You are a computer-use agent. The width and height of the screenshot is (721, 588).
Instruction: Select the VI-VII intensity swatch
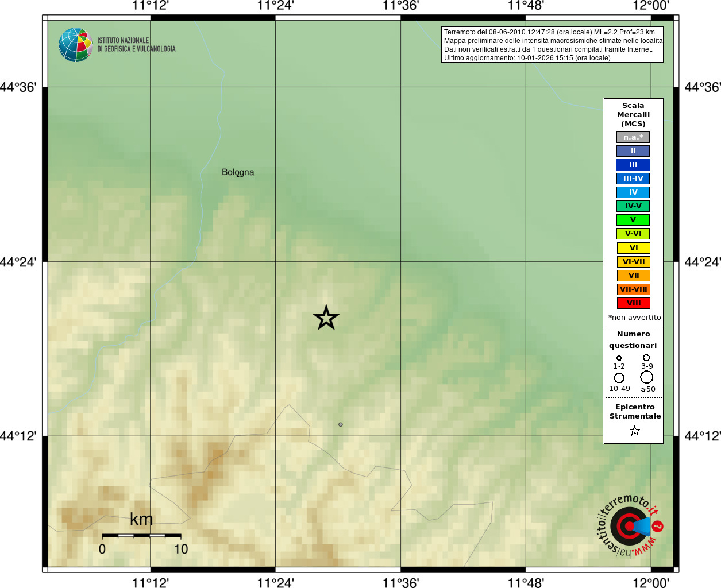pyautogui.click(x=633, y=262)
